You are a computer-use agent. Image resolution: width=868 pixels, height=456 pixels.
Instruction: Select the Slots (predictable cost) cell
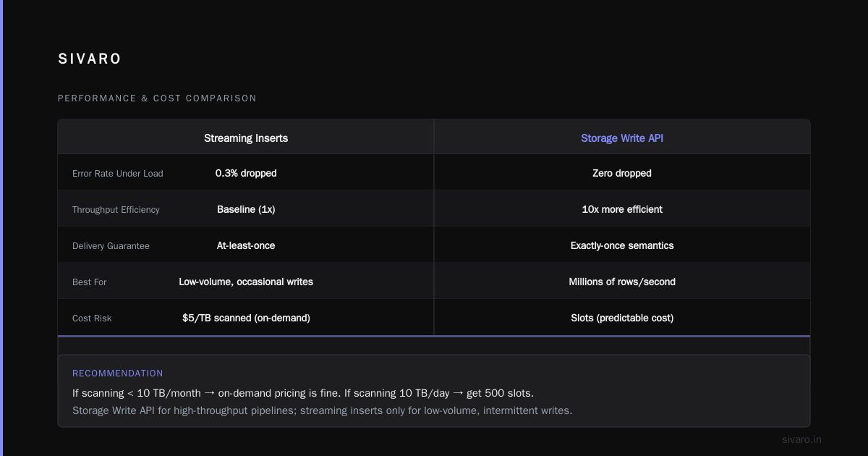pyautogui.click(x=622, y=318)
